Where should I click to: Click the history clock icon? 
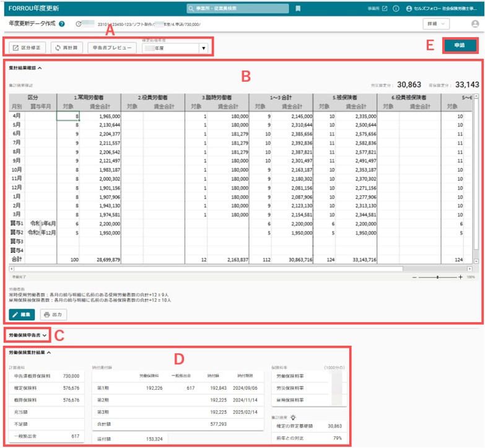coord(79,24)
